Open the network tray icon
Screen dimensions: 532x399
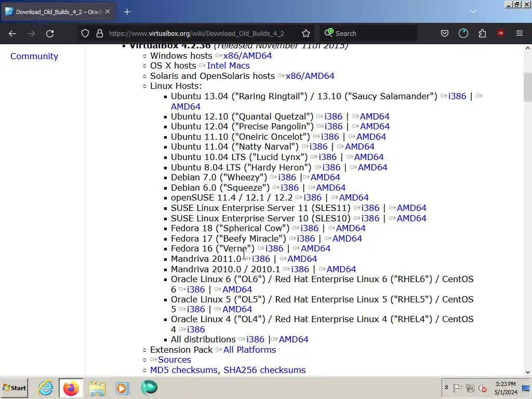pos(470,388)
